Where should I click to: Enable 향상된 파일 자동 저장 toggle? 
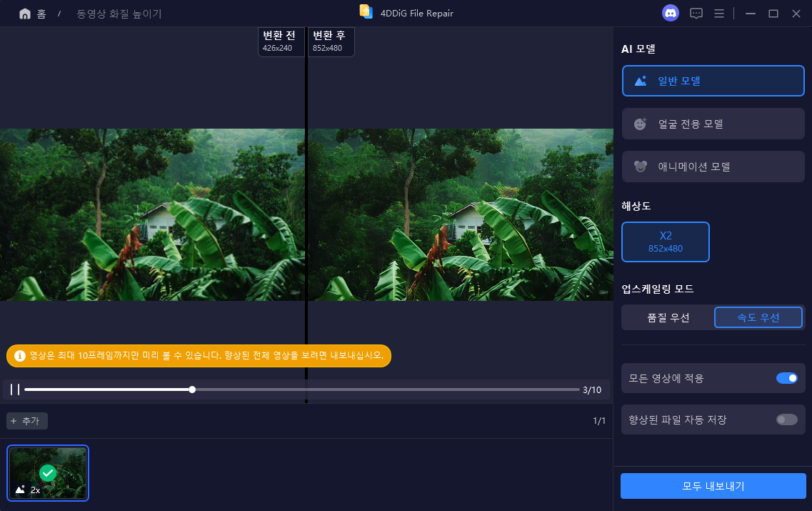pyautogui.click(x=786, y=420)
